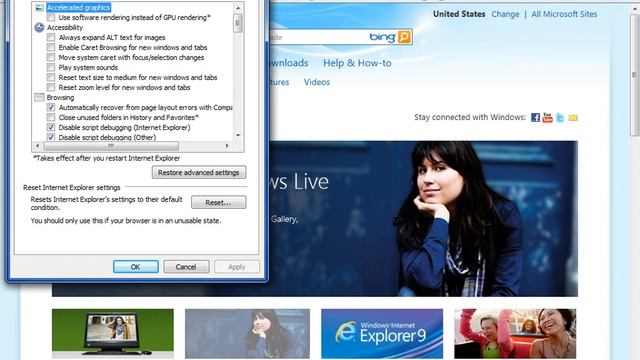Click the Reset... button

pyautogui.click(x=218, y=202)
